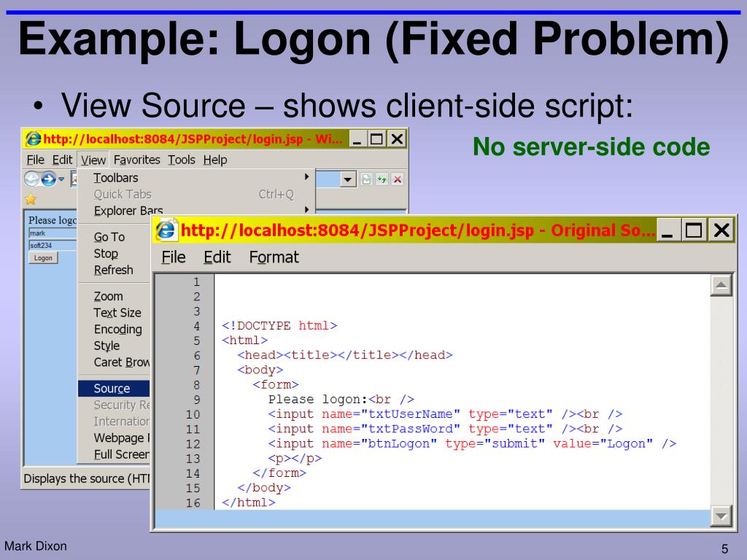Click the Favorites star icon

click(31, 199)
